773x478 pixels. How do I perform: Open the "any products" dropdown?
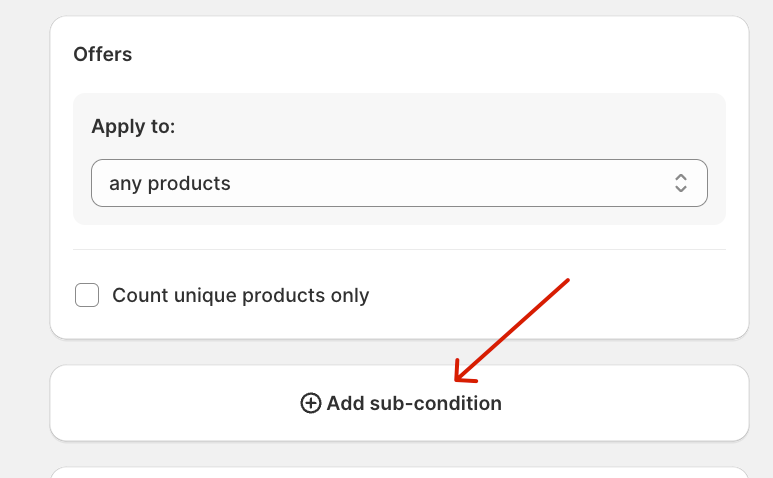pos(399,183)
